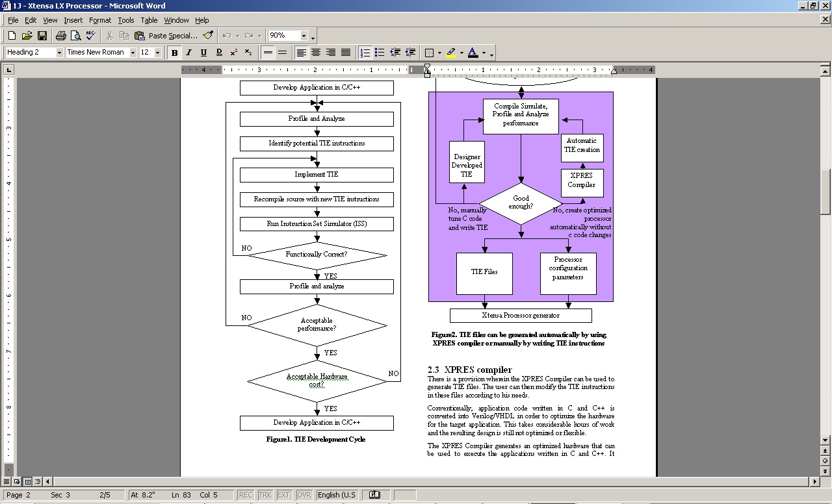832x504 pixels.
Task: Open the Insert menu
Action: (73, 20)
